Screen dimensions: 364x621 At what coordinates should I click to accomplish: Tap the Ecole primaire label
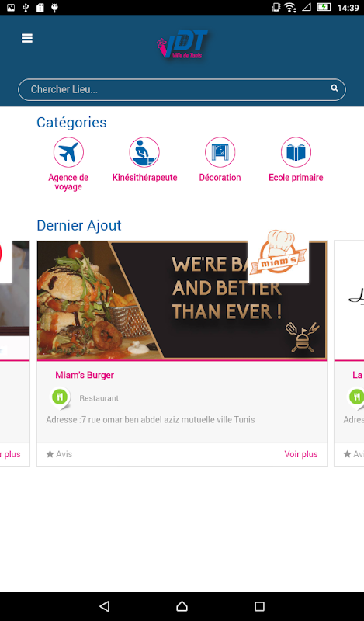[x=296, y=178]
